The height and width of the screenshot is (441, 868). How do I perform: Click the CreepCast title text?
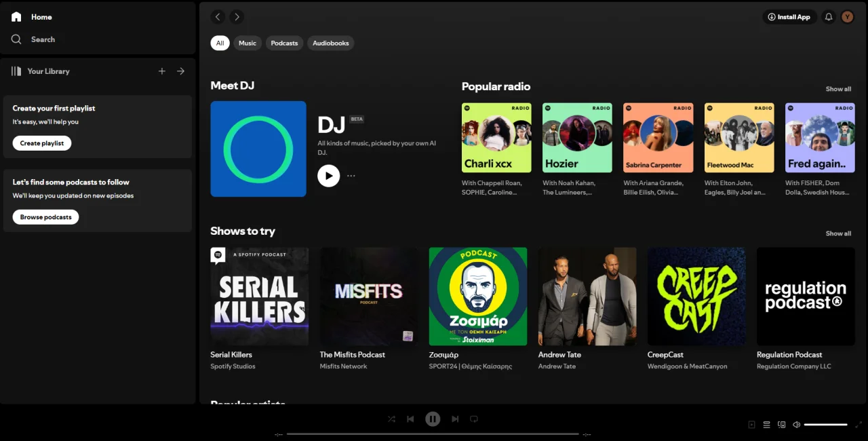(665, 355)
